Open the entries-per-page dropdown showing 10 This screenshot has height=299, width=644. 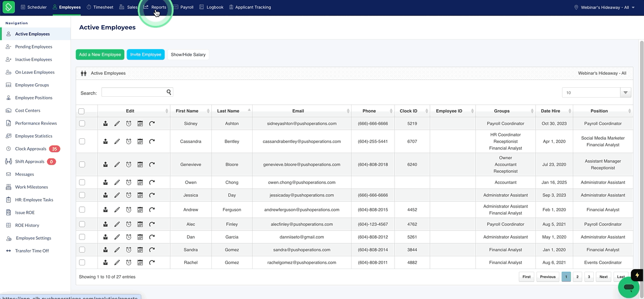tap(597, 93)
